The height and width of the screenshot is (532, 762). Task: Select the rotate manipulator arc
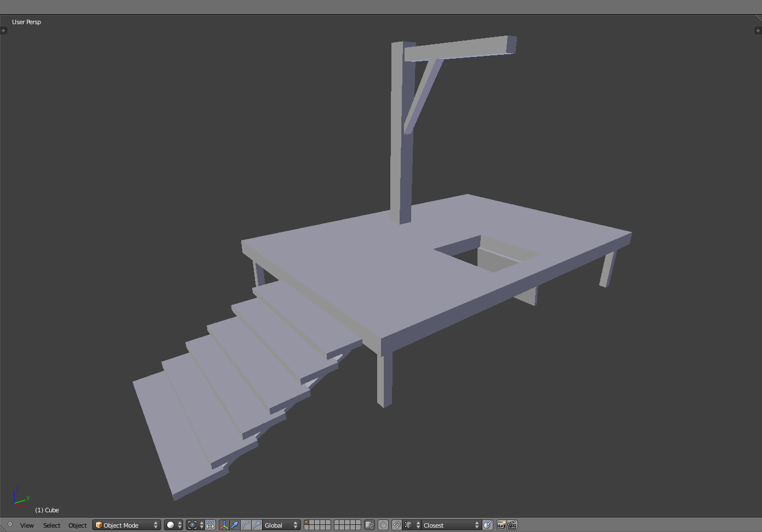click(246, 525)
